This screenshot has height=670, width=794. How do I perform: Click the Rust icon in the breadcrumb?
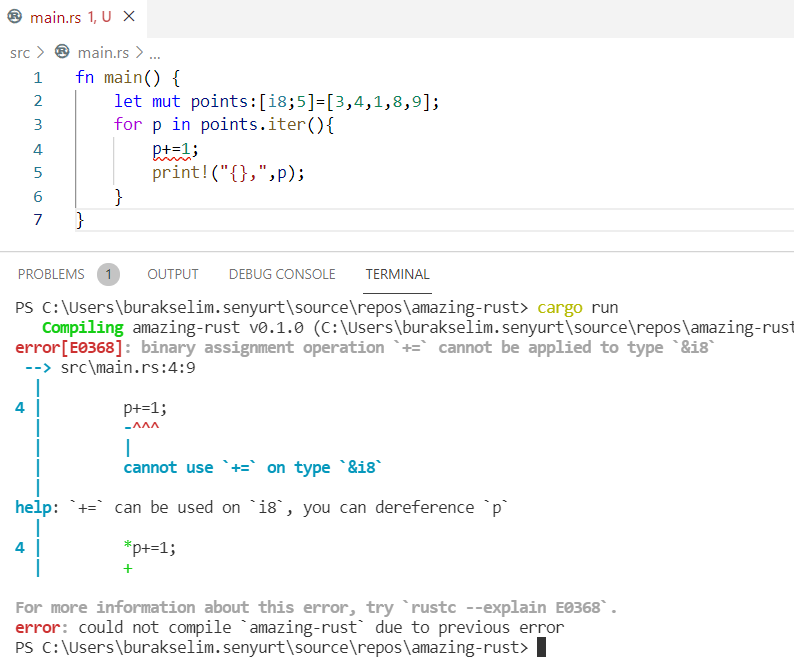(63, 52)
